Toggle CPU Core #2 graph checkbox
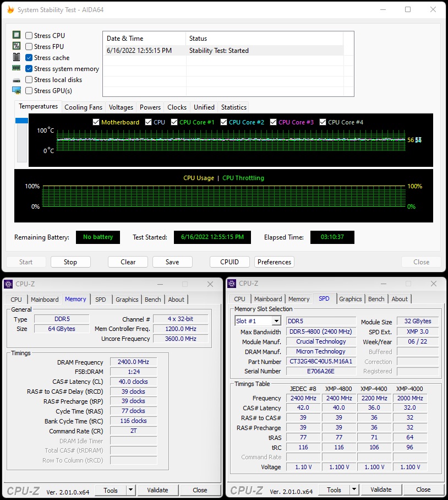448x500 pixels. 223,122
